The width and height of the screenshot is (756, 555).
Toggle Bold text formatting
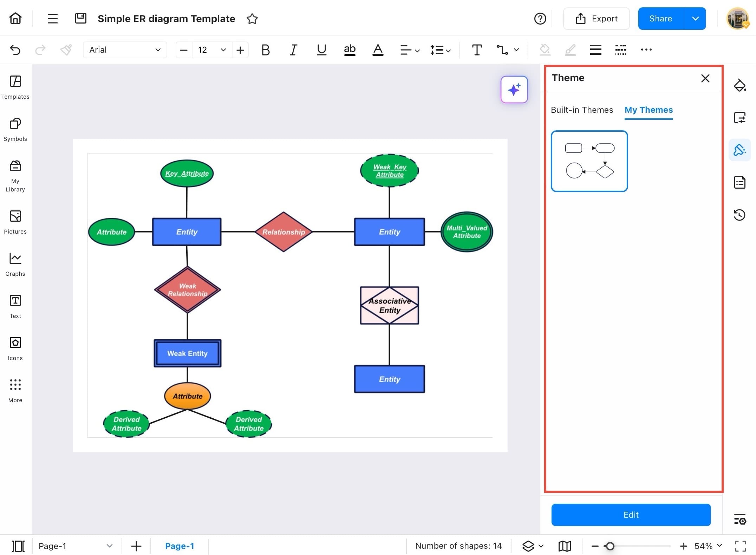click(x=266, y=50)
